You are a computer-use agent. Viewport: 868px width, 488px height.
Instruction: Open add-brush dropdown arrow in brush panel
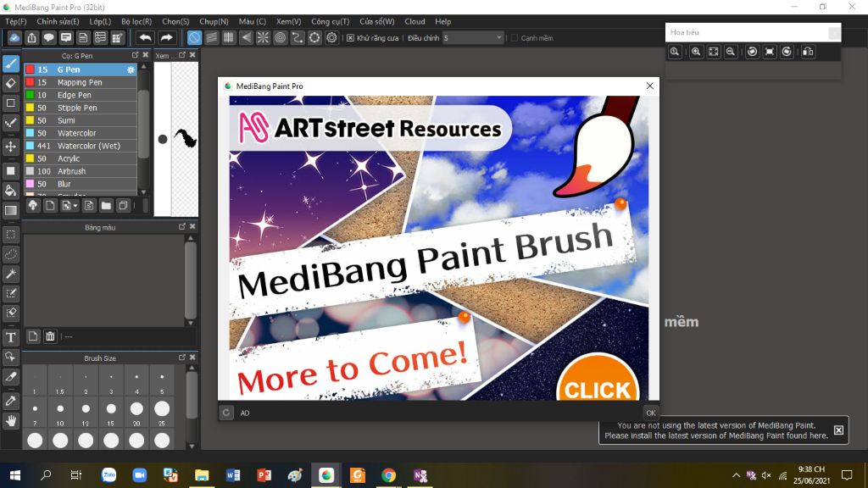coord(75,206)
